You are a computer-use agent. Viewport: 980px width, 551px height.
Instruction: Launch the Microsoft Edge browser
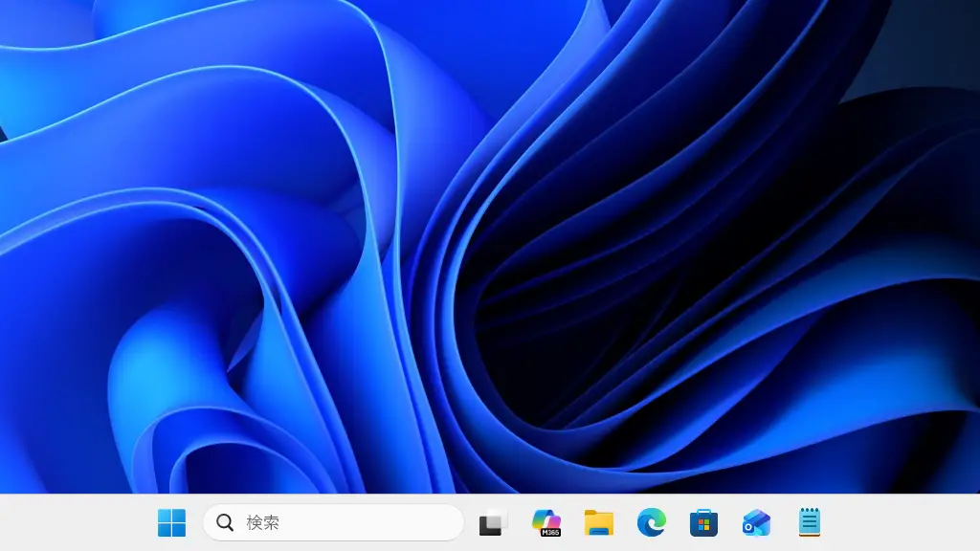[652, 522]
